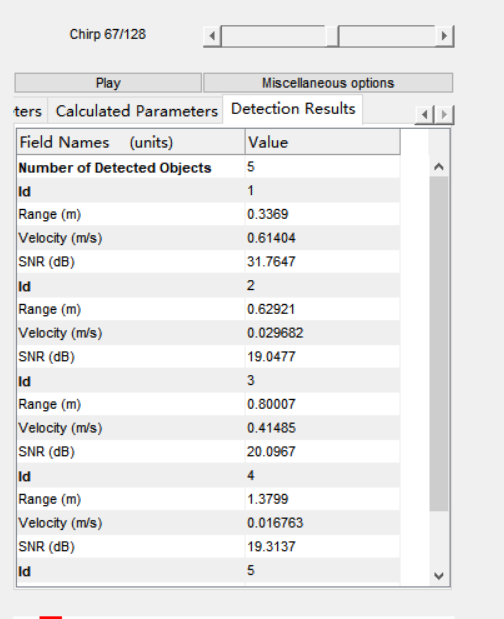Click the Velocity value 0.41485 cell
Image resolution: width=504 pixels, height=619 pixels.
tap(322, 428)
